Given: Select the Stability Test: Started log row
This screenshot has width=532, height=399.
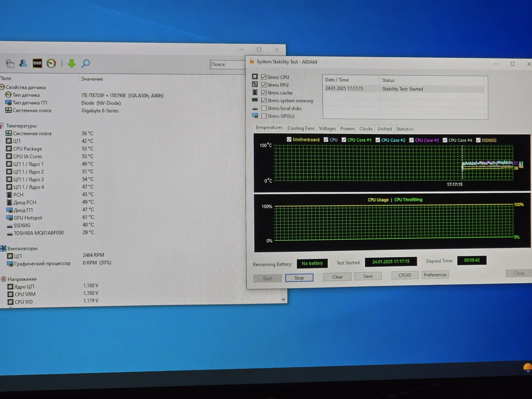Looking at the screenshot, I should coord(405,89).
